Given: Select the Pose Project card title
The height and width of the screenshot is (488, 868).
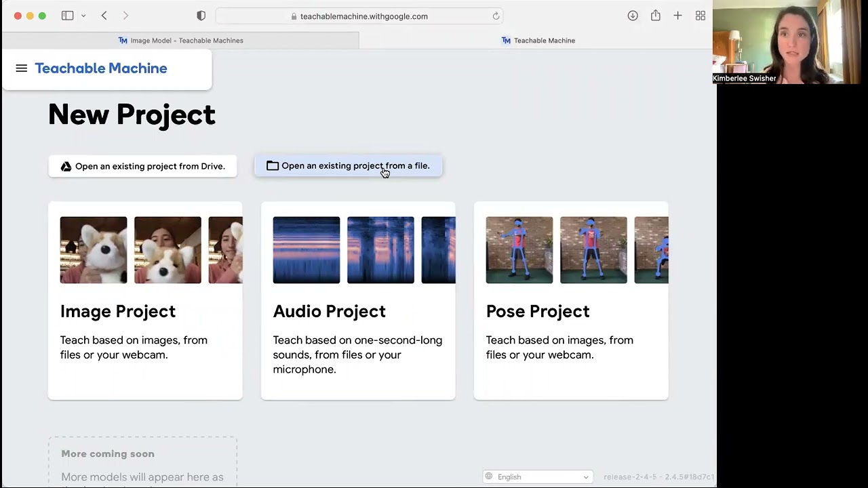Looking at the screenshot, I should pyautogui.click(x=538, y=311).
